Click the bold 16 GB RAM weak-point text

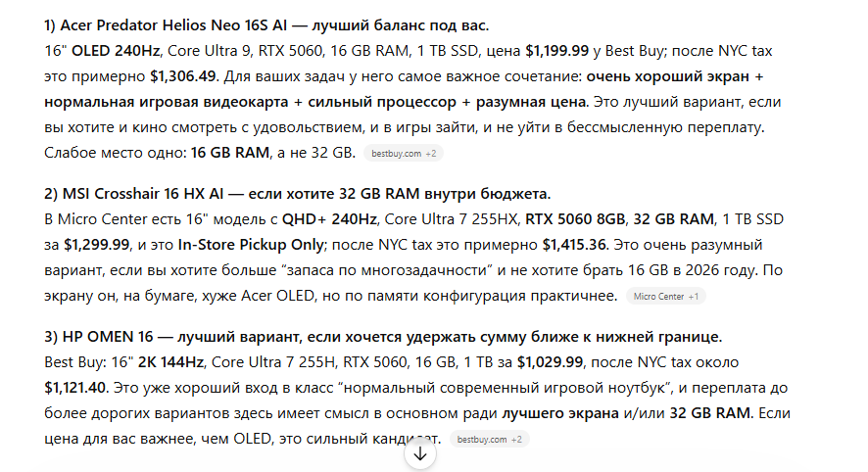tap(229, 152)
